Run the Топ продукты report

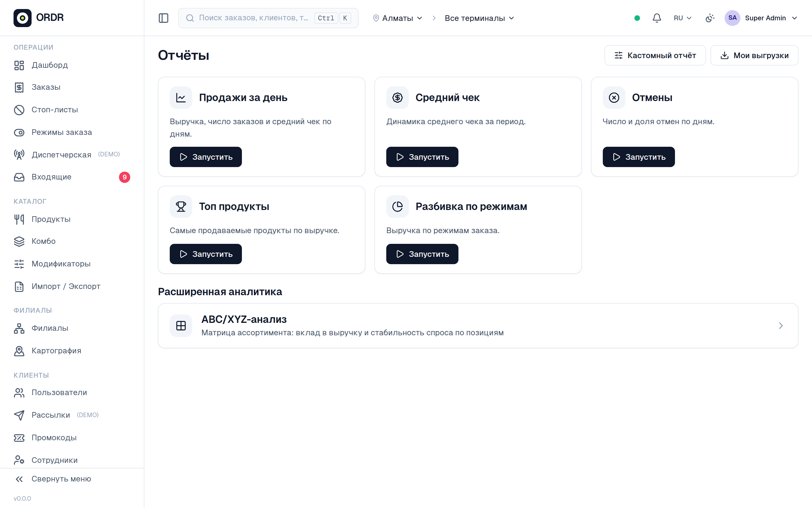pyautogui.click(x=206, y=254)
